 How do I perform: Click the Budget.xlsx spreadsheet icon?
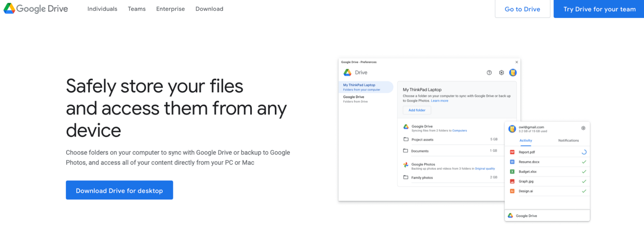pyautogui.click(x=512, y=172)
